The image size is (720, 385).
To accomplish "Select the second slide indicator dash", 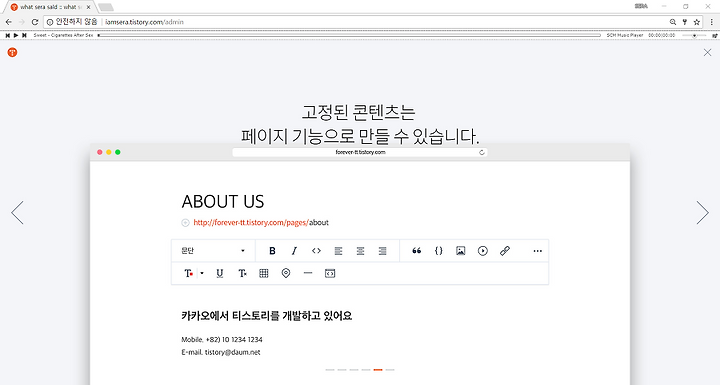I will point(342,369).
